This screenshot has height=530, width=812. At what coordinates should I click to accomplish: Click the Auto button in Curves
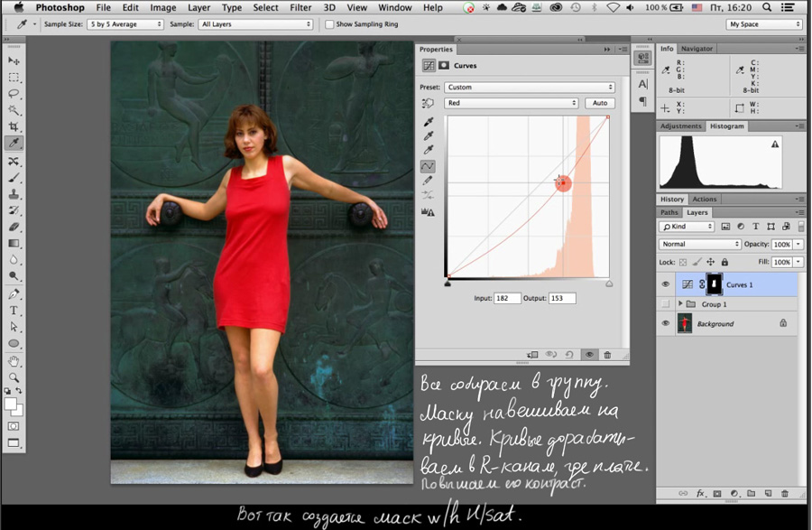[x=599, y=104]
